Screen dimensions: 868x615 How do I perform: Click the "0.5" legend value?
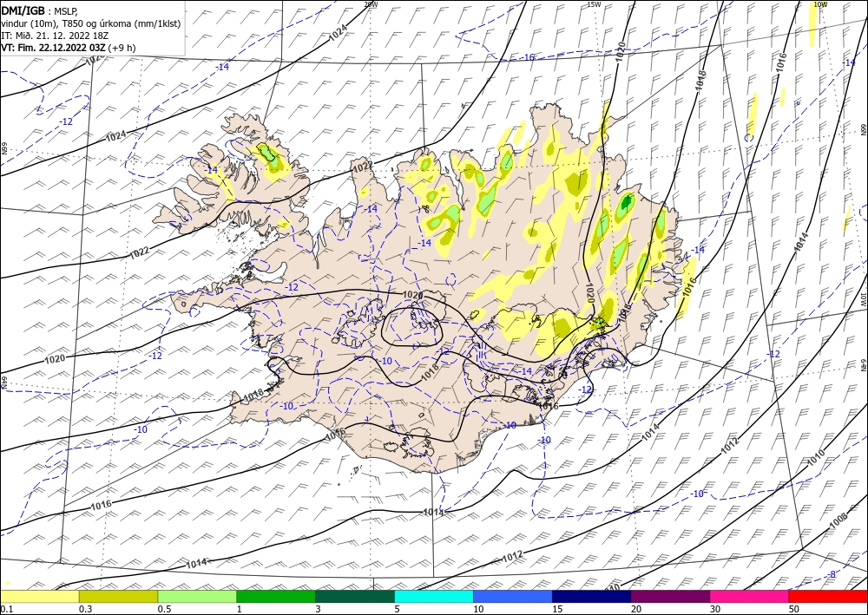(x=164, y=609)
